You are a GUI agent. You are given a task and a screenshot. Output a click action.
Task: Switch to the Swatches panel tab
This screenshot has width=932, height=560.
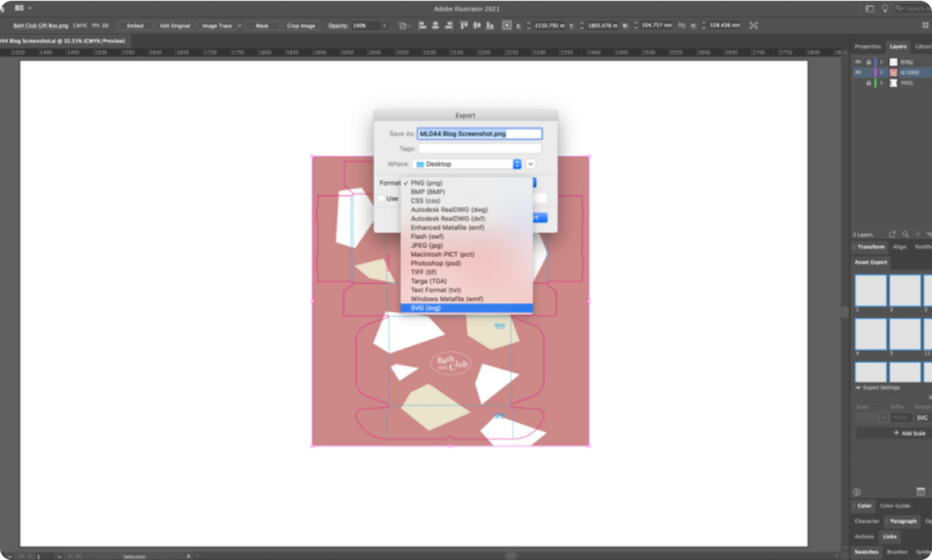click(866, 551)
